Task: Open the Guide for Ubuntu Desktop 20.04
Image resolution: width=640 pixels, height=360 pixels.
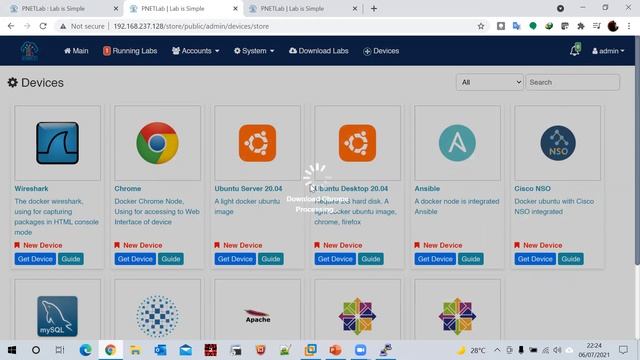Action: [x=371, y=259]
